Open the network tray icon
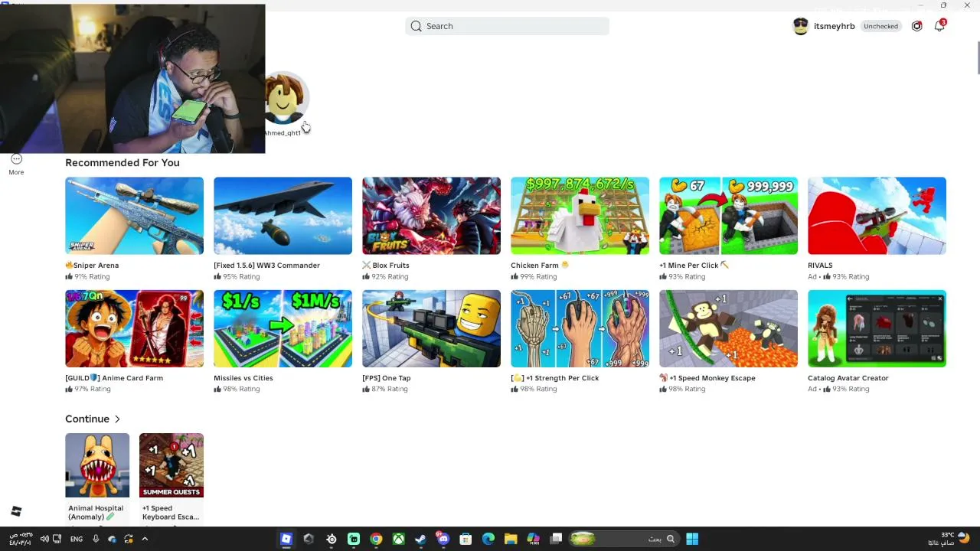 [57, 539]
